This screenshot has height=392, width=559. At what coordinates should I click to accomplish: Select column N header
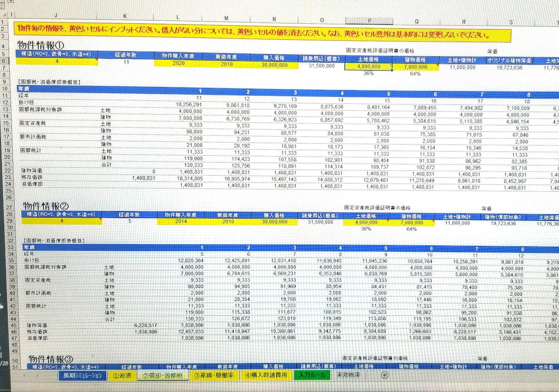pyautogui.click(x=274, y=20)
